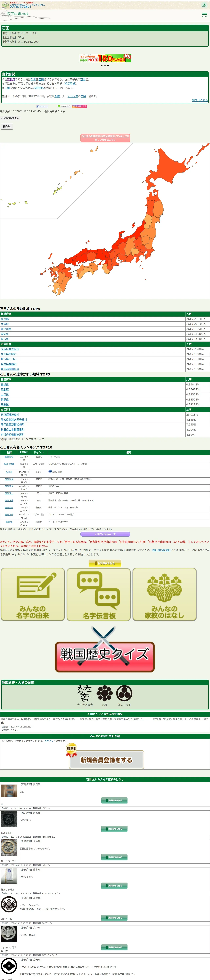Image resolution: width=210 pixels, height=980 pixels.
Task: Click 家紋御守を作る in the 長崎県 post
Action: [x=114, y=857]
